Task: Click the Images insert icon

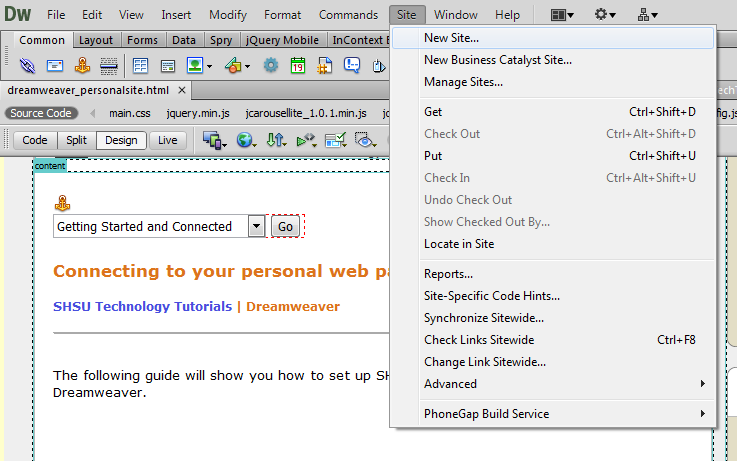Action: (x=195, y=65)
